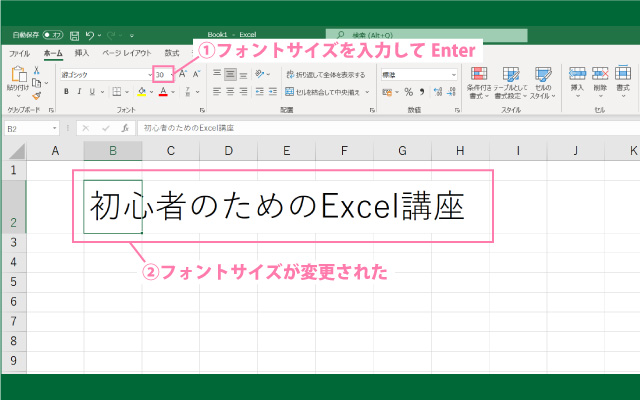The image size is (640, 400).
Task: Click the Save floppy disk icon
Action: (74, 36)
